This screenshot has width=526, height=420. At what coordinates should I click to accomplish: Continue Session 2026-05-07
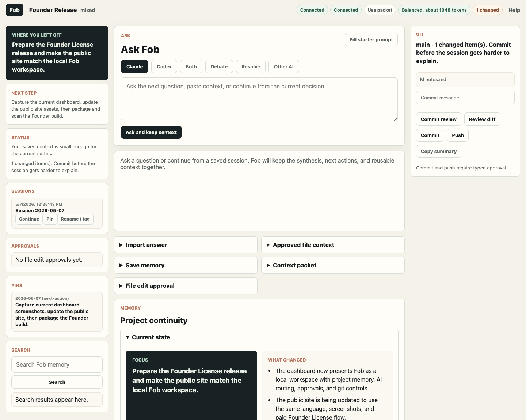tap(29, 219)
